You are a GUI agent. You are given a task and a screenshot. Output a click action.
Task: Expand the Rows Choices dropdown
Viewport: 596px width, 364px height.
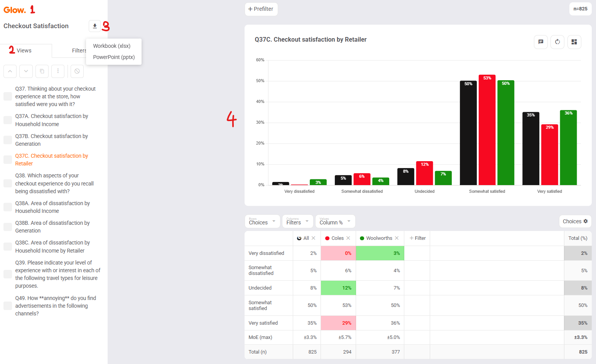click(262, 221)
